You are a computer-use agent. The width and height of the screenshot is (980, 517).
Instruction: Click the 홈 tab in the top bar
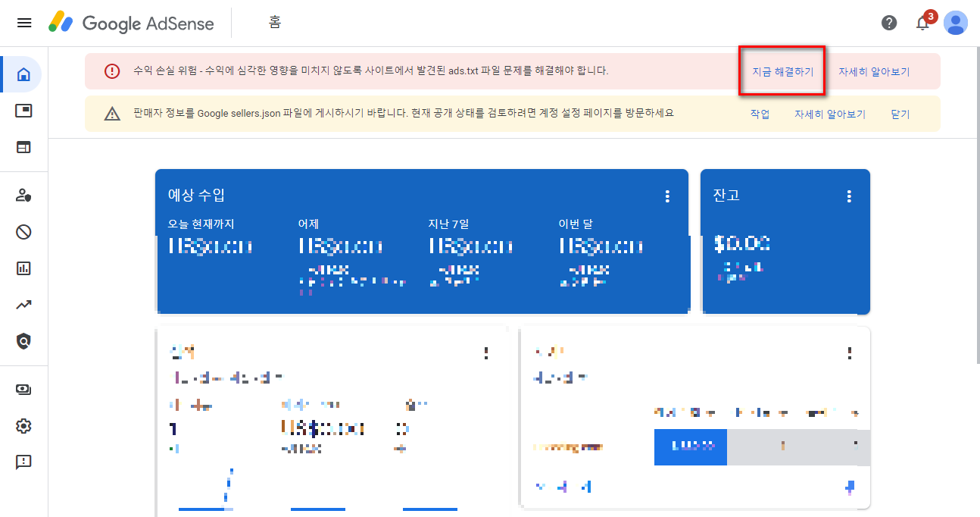(274, 23)
